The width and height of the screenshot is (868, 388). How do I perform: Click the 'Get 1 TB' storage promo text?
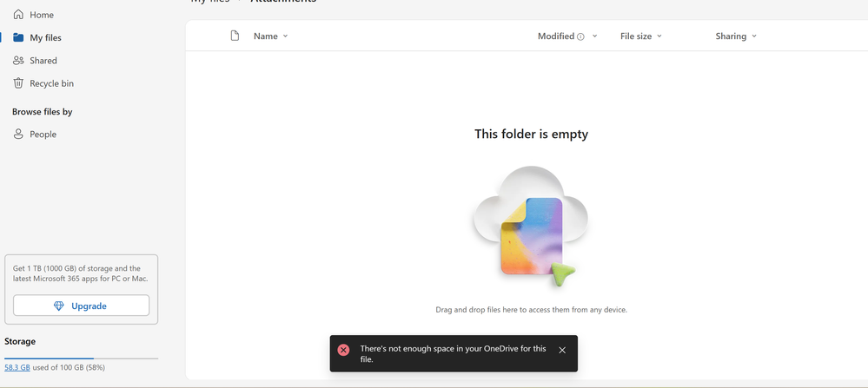point(80,273)
